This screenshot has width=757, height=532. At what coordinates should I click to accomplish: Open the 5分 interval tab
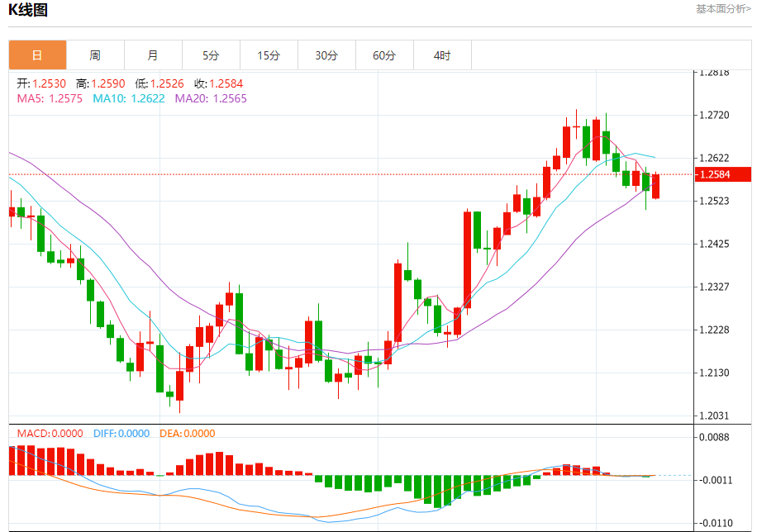[211, 55]
